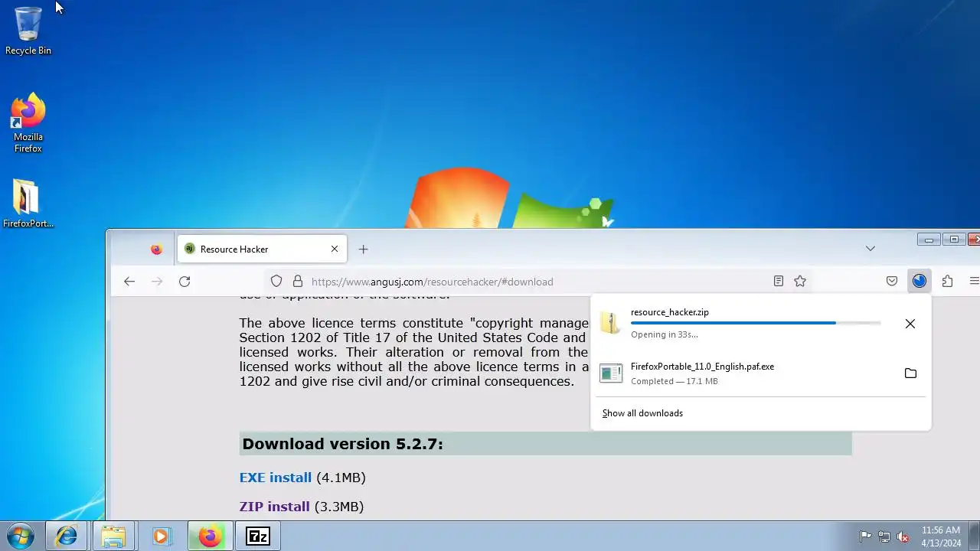Image resolution: width=980 pixels, height=551 pixels.
Task: Click the network tray icon
Action: tap(884, 536)
